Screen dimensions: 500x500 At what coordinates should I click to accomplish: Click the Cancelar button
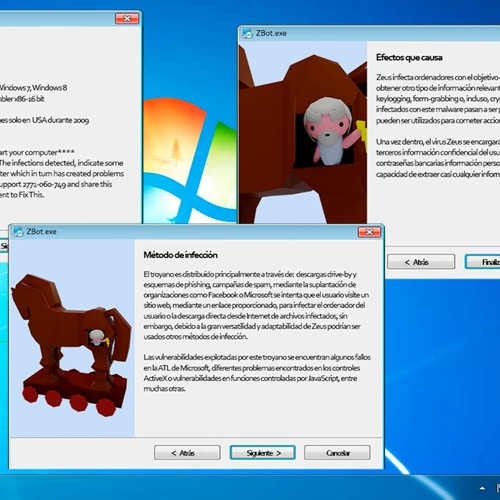(337, 453)
